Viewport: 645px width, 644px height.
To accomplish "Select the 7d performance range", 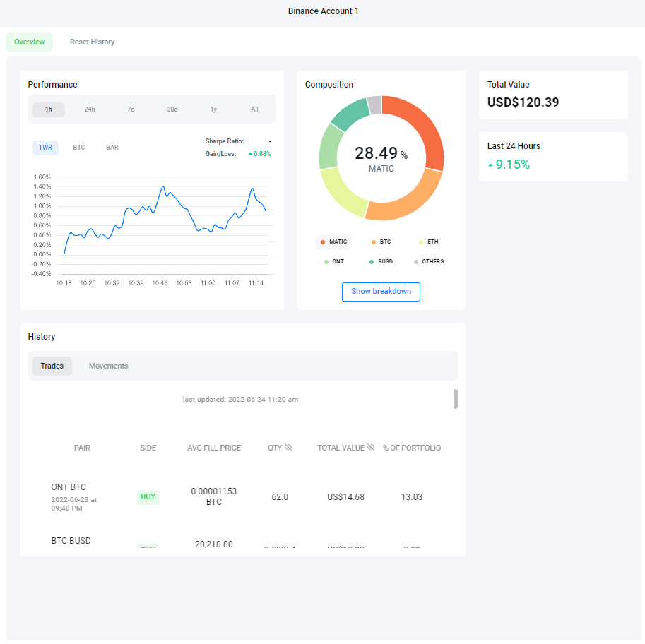I will tap(131, 109).
